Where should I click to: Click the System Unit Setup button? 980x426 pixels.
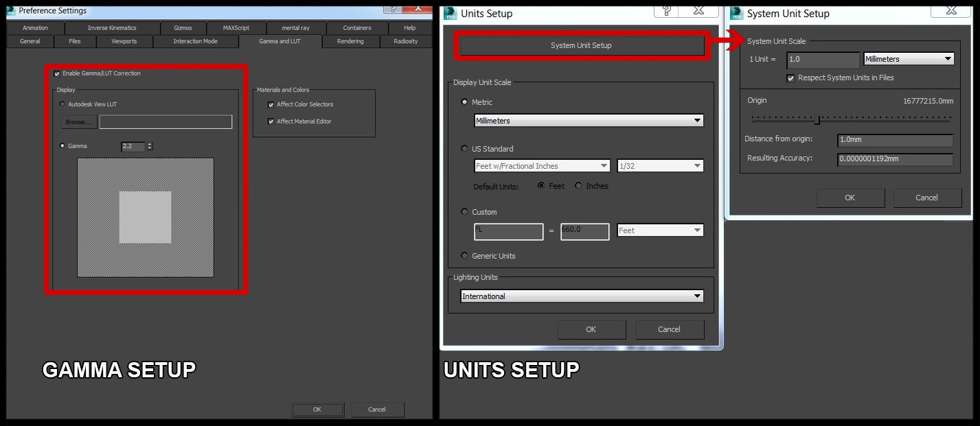coord(581,45)
